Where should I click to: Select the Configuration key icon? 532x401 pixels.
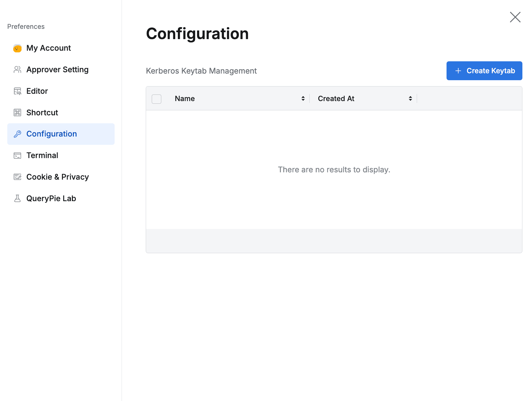point(17,134)
